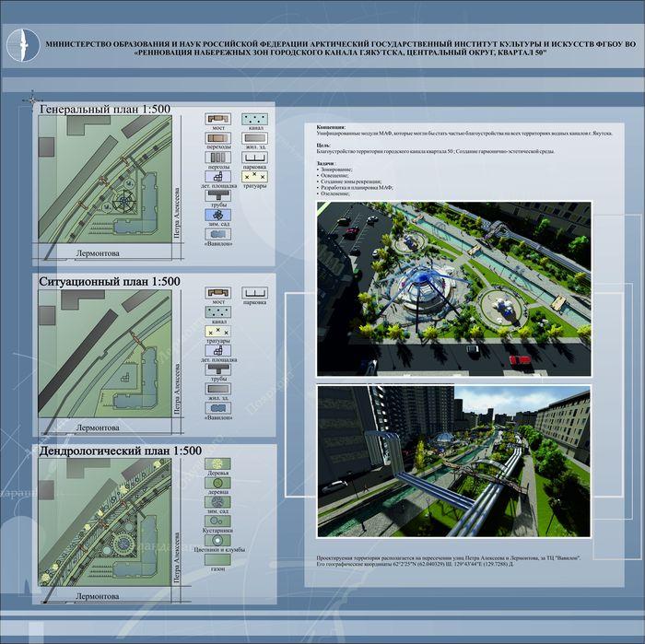Select the тратуары icon in Ситуационный план legend
645x644 pixels.
[x=217, y=332]
